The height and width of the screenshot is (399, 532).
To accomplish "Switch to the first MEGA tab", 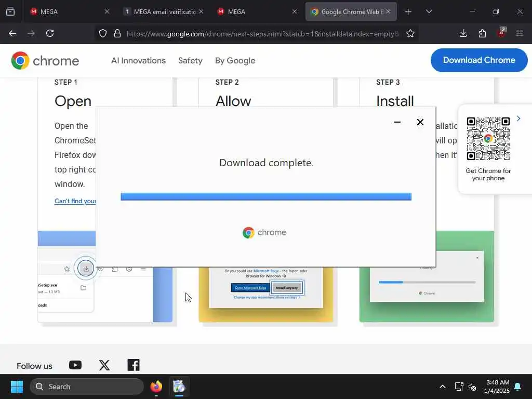I will coord(70,11).
